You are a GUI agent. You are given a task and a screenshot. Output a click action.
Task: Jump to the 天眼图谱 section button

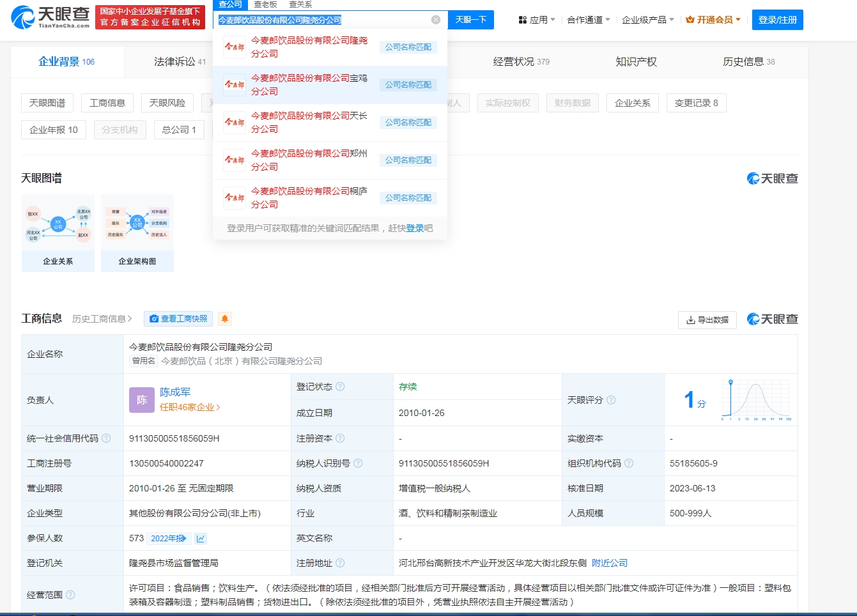tap(47, 103)
